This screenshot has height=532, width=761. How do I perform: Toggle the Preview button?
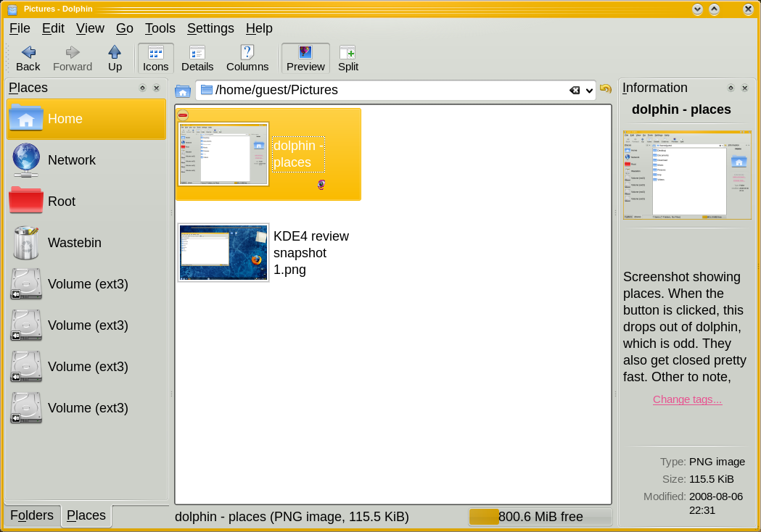click(x=305, y=58)
